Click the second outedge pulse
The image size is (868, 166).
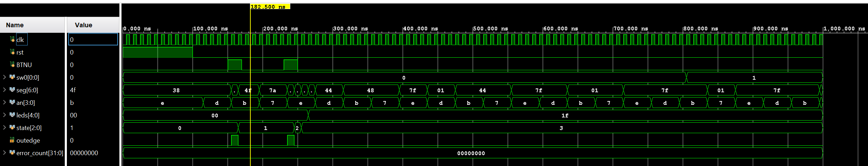coord(291,140)
